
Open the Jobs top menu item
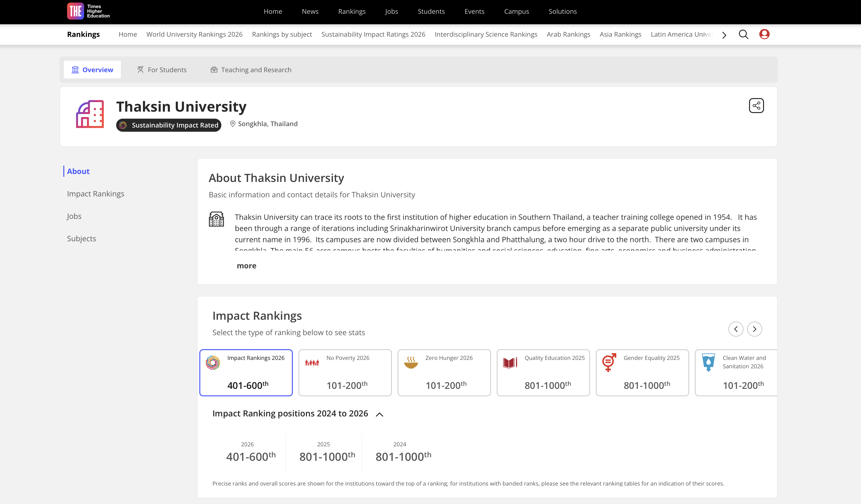coord(391,11)
